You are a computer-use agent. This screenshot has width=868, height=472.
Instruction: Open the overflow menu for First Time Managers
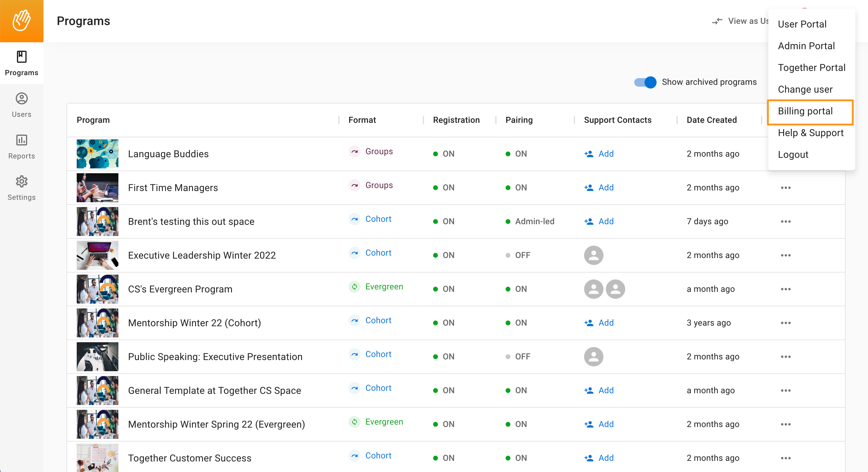(x=786, y=188)
